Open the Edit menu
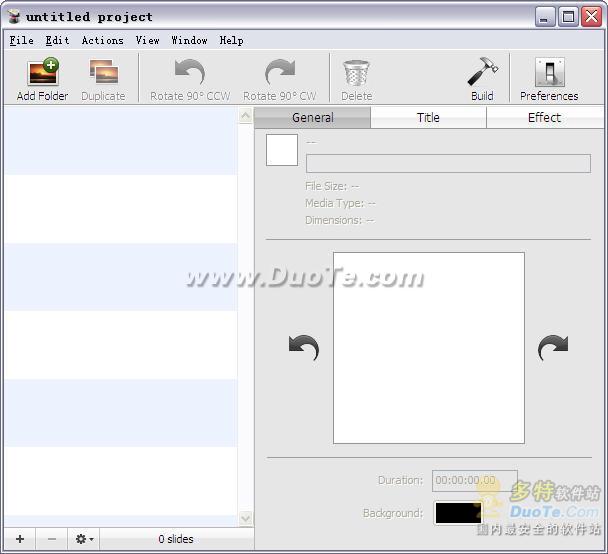608x554 pixels. tap(57, 40)
